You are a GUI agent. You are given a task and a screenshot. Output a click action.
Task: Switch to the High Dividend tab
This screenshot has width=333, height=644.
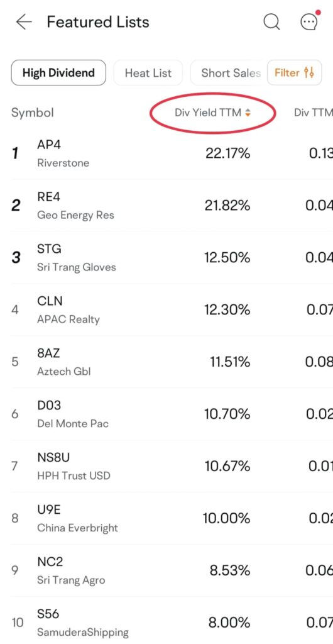pyautogui.click(x=58, y=73)
